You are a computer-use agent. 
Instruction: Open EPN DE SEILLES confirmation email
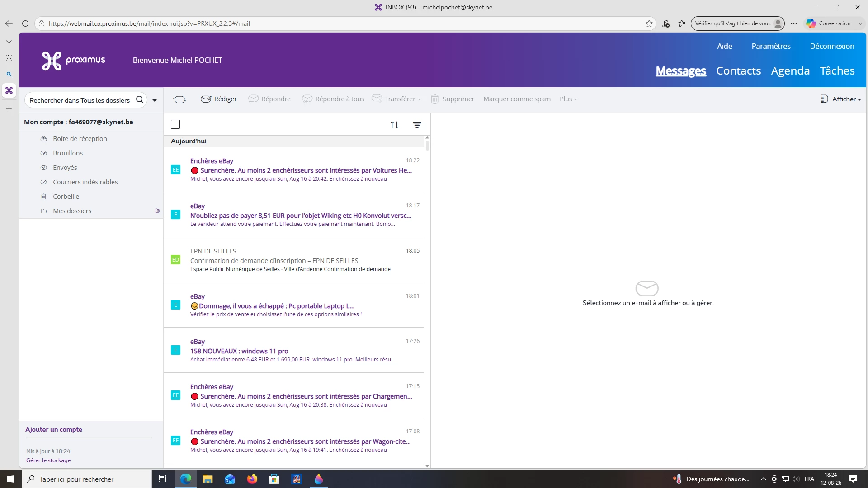(294, 260)
